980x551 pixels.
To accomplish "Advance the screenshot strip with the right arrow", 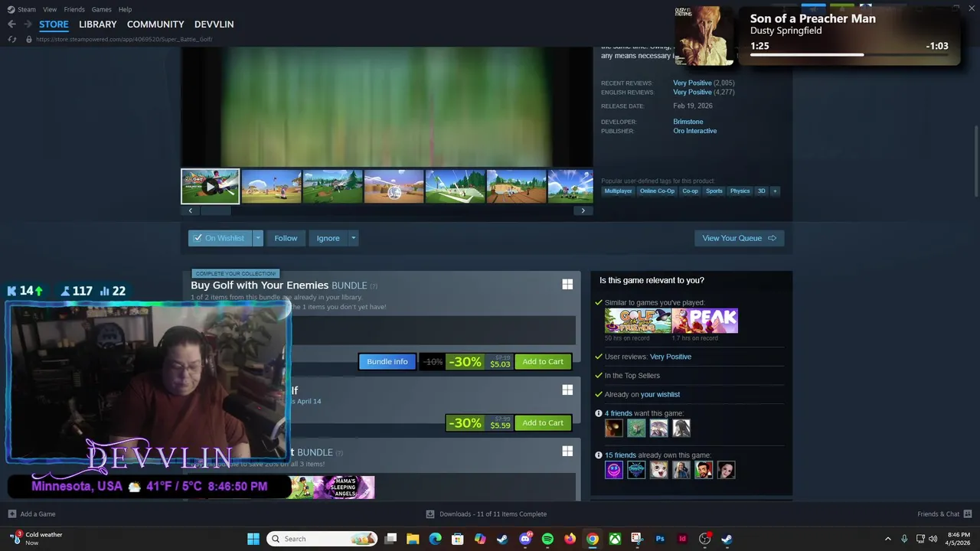I will pyautogui.click(x=583, y=210).
